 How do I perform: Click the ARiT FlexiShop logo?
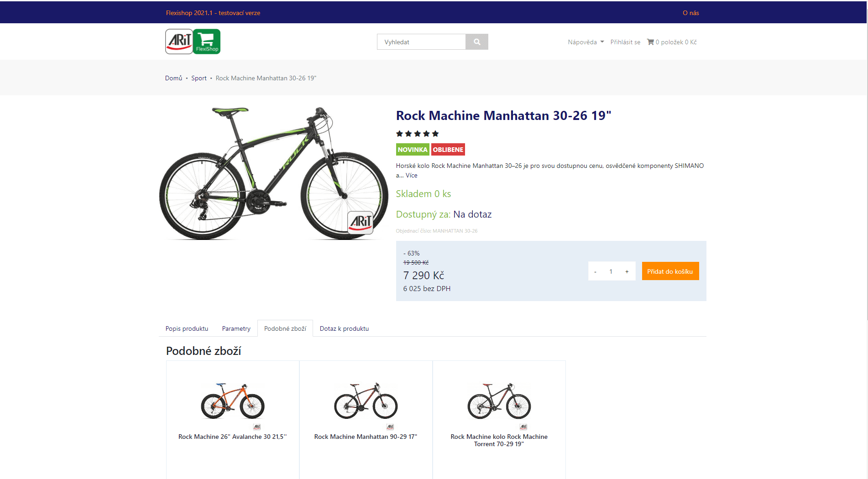coord(193,42)
